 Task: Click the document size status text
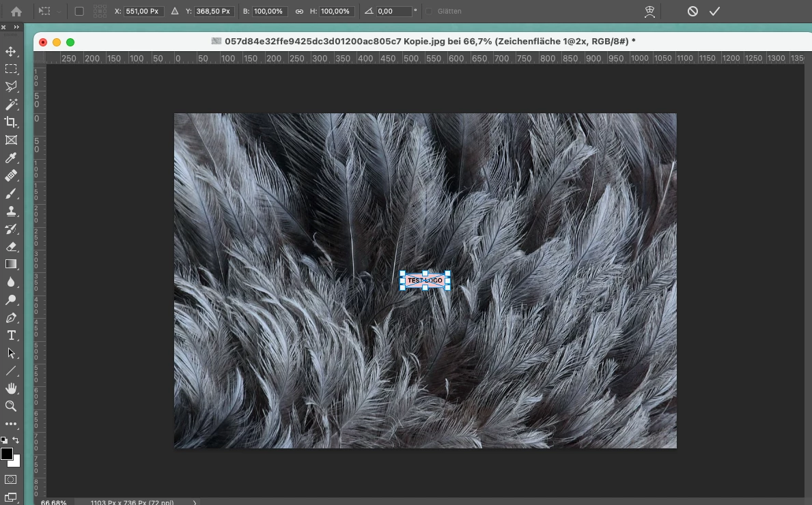click(x=132, y=502)
